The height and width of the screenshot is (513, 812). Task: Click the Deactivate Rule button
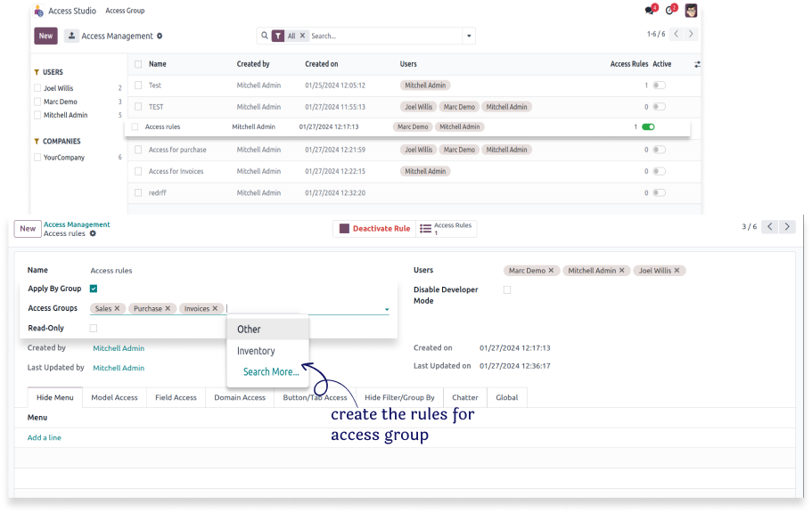click(x=373, y=229)
